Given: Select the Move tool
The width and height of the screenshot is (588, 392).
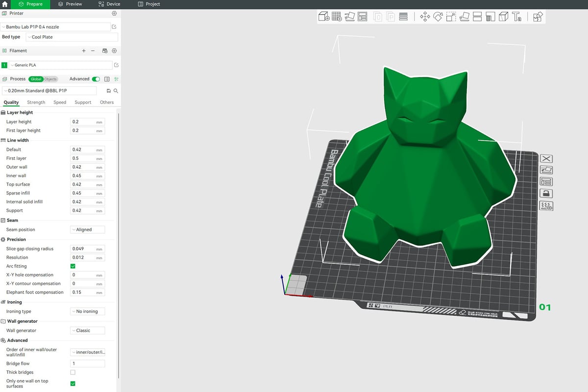Looking at the screenshot, I should [425, 17].
